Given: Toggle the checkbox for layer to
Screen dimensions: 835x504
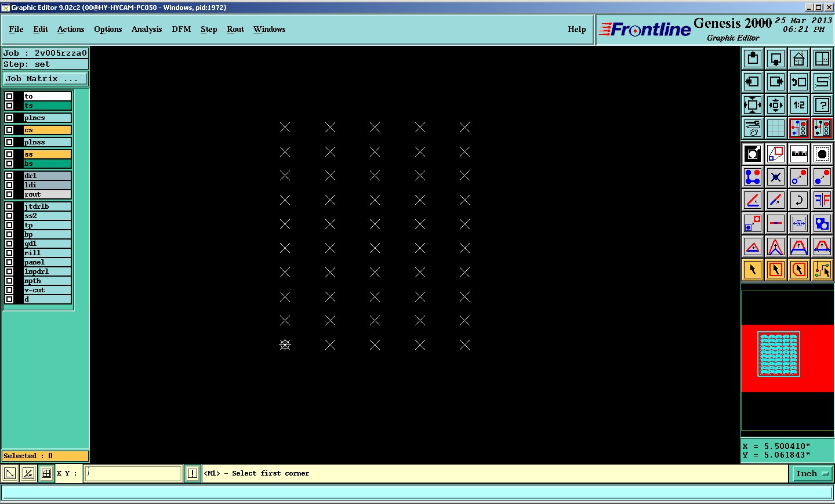Looking at the screenshot, I should tap(9, 96).
